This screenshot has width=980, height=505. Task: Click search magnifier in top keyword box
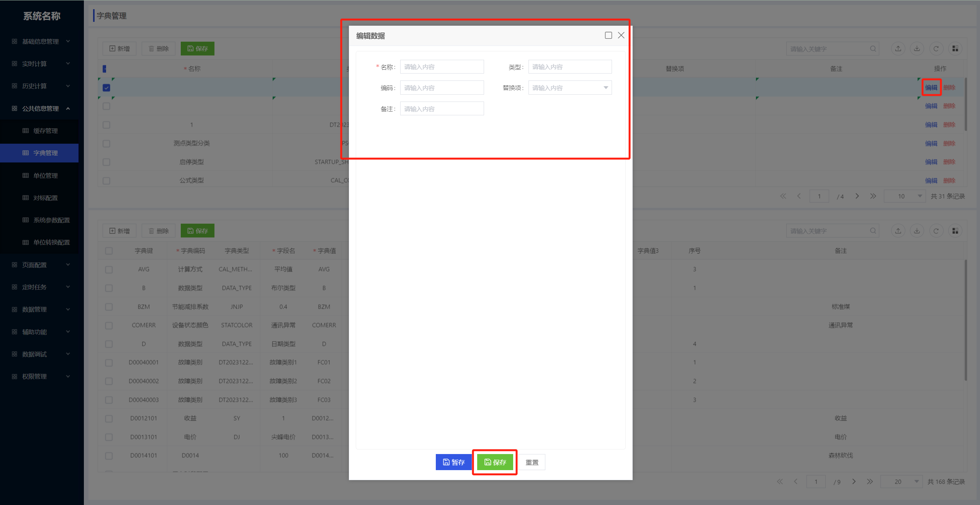873,49
